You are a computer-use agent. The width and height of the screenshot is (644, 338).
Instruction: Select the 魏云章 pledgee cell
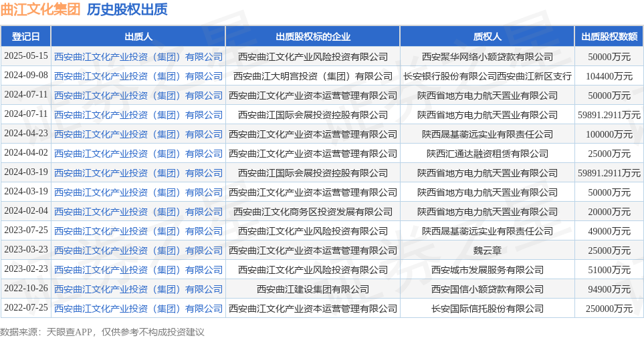click(487, 250)
